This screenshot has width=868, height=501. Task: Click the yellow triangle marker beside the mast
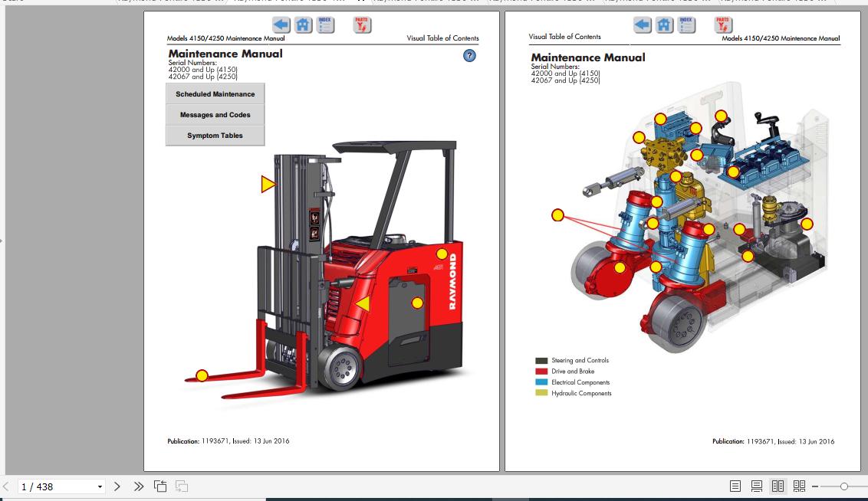[268, 184]
